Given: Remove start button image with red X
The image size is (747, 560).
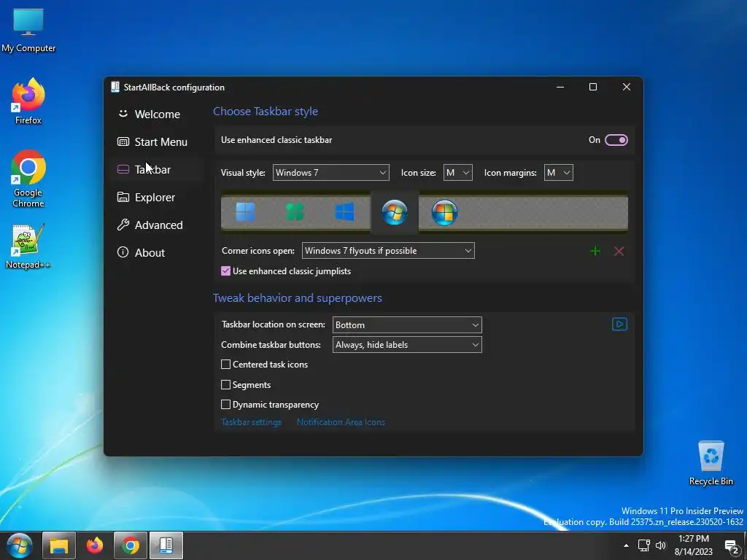Looking at the screenshot, I should pos(619,251).
